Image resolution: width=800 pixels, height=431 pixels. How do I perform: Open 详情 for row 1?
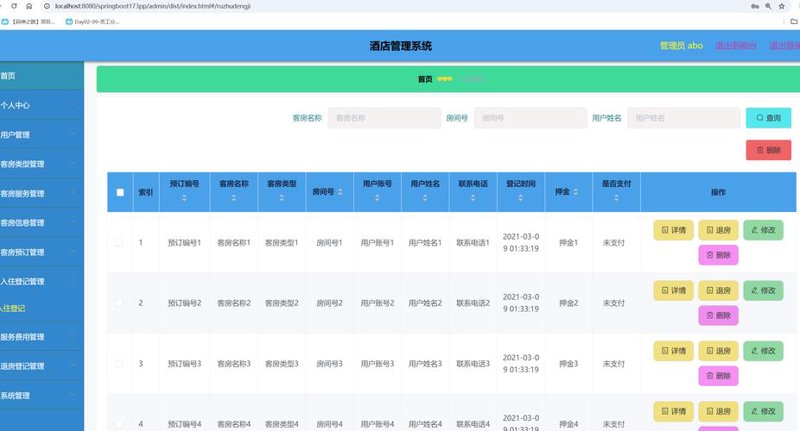[673, 230]
